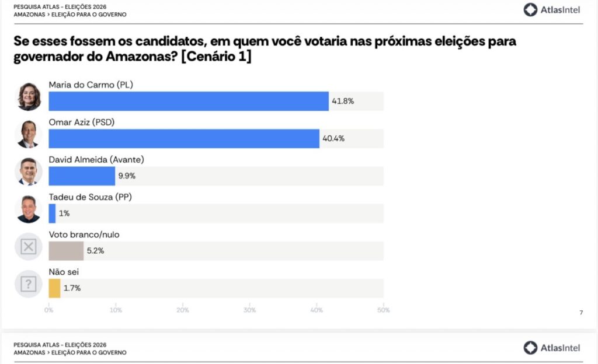Click the 'Amazonas > Eleição para o Governo' breadcrumb

pyautogui.click(x=69, y=15)
